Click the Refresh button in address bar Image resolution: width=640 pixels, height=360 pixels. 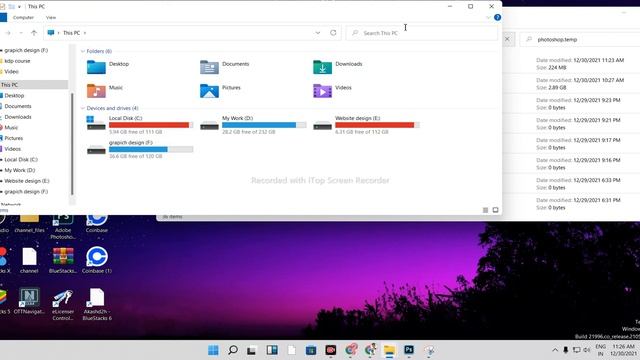tap(333, 33)
